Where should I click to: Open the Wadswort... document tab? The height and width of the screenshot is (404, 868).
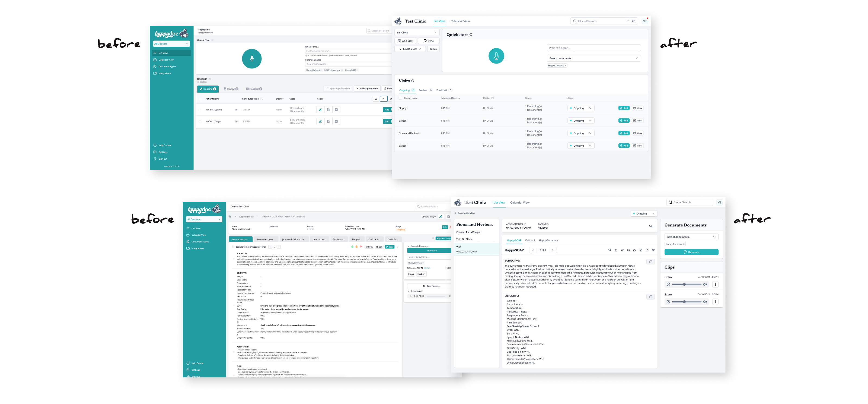tap(339, 239)
